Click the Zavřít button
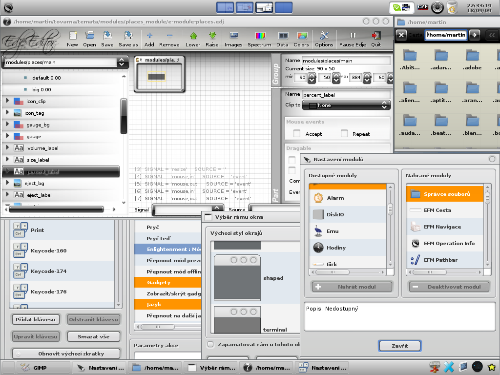 (400, 346)
